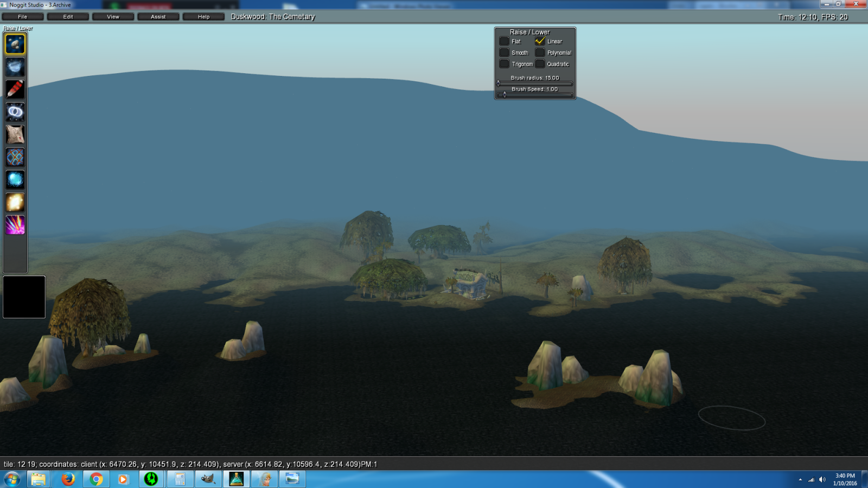This screenshot has width=868, height=488.
Task: Open the Assist menu
Action: click(158, 17)
